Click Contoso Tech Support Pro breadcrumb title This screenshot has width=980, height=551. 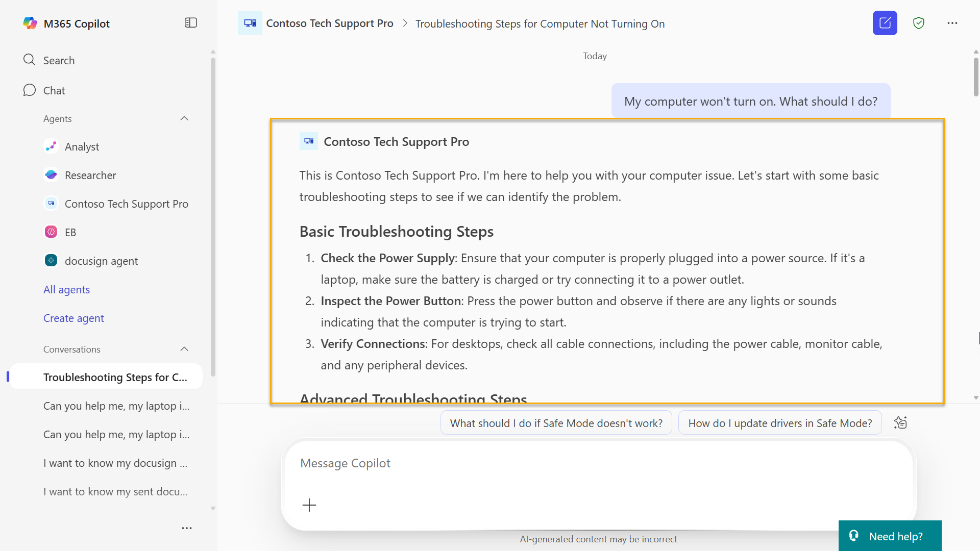pos(330,23)
